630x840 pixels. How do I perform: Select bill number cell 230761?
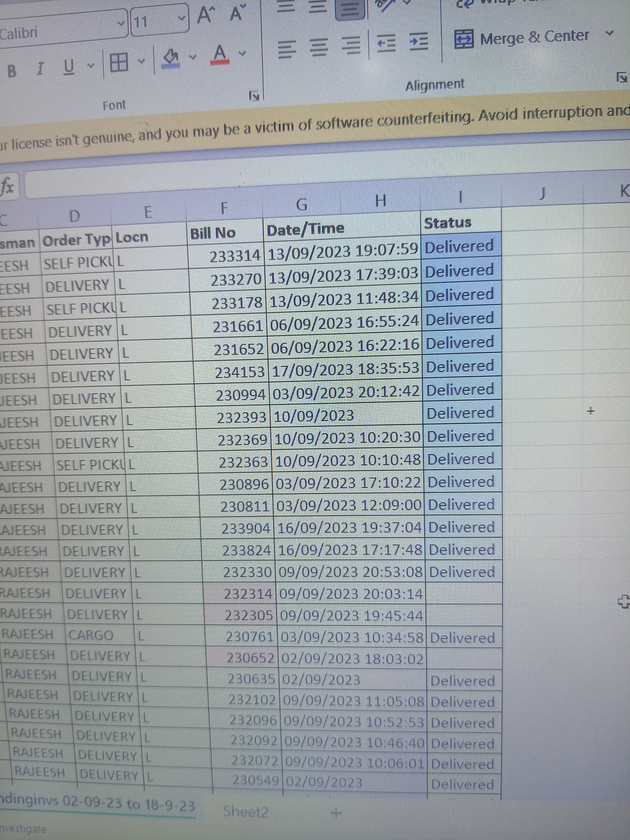coord(242,637)
